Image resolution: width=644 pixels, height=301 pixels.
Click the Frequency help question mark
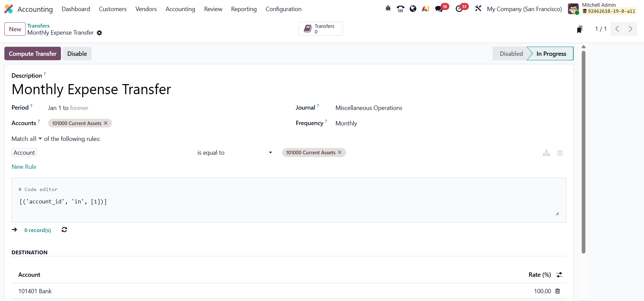click(326, 121)
